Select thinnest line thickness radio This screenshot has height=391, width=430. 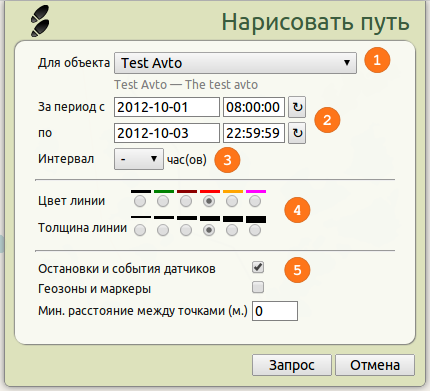140,230
